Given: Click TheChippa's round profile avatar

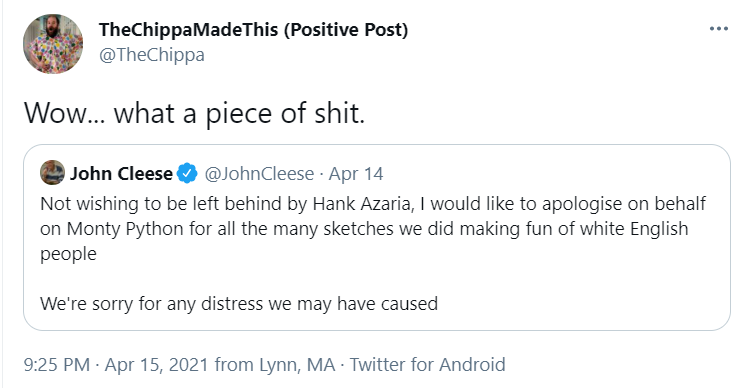Looking at the screenshot, I should point(53,44).
